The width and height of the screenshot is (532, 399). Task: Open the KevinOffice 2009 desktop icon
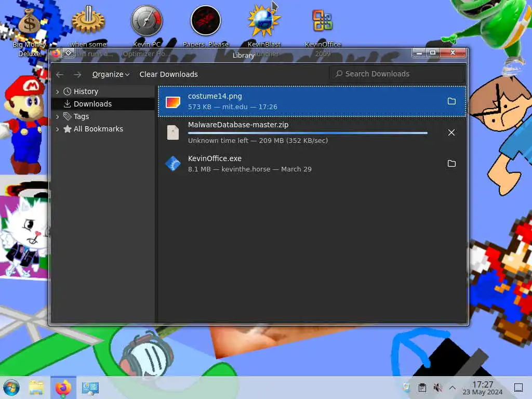tap(322, 20)
